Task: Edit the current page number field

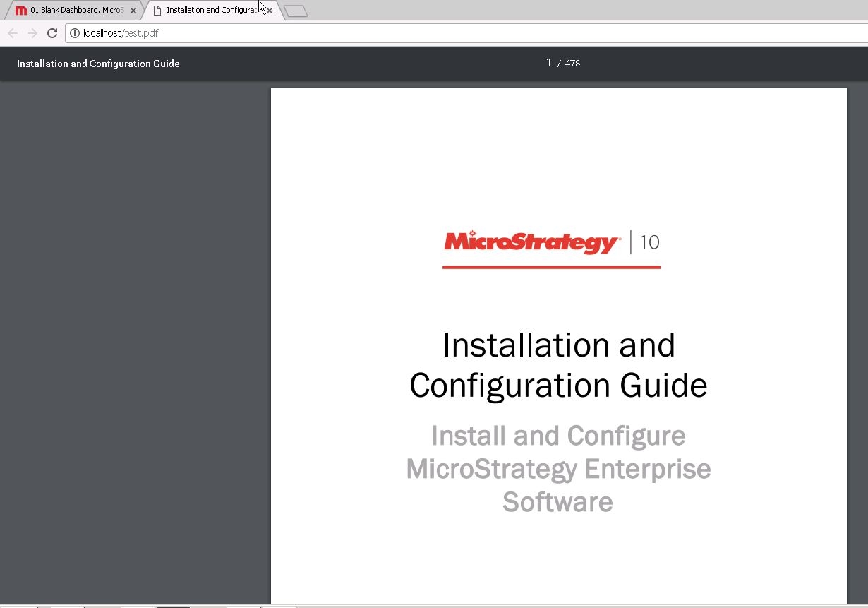Action: click(x=549, y=63)
